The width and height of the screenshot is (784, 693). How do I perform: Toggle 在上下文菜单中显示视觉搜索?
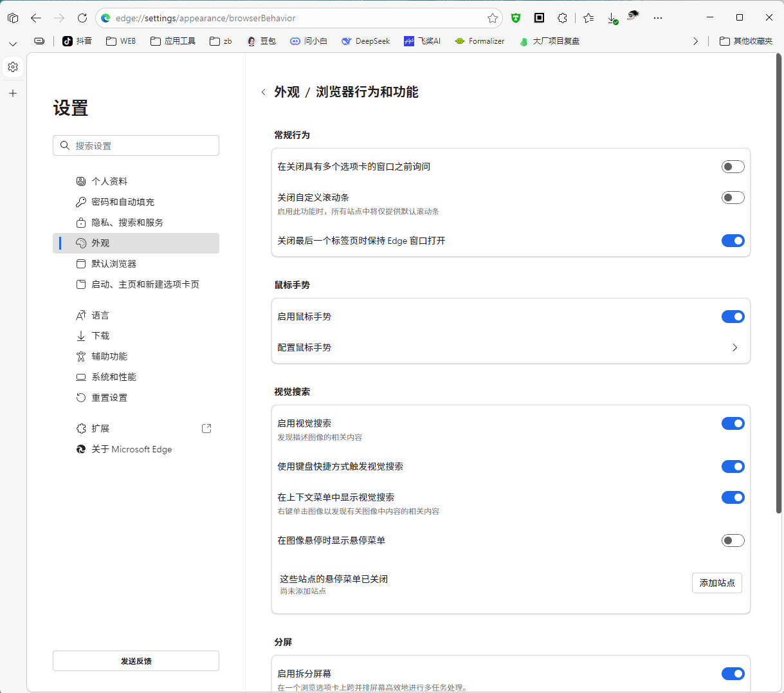tap(733, 497)
